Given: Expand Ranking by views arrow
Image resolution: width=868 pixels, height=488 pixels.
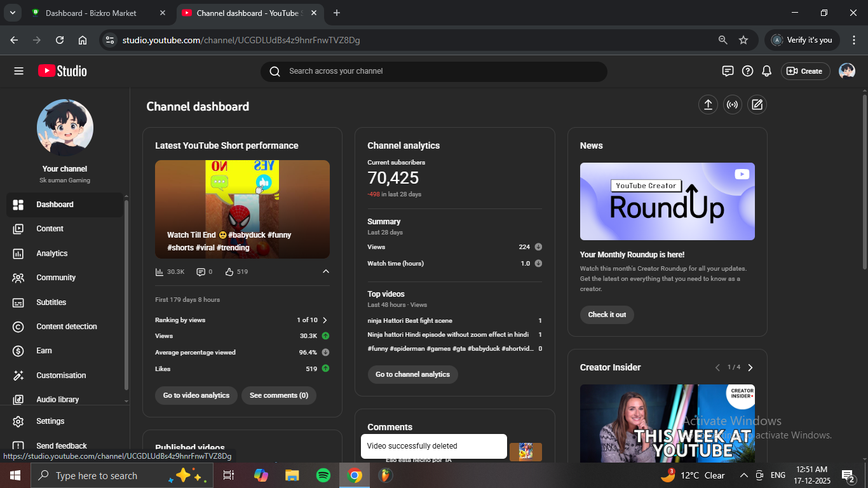Looking at the screenshot, I should 325,320.
